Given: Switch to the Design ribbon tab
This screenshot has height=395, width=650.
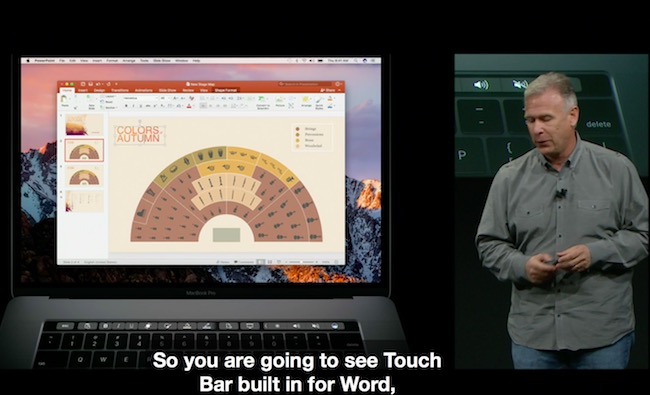Looking at the screenshot, I should click(x=99, y=90).
